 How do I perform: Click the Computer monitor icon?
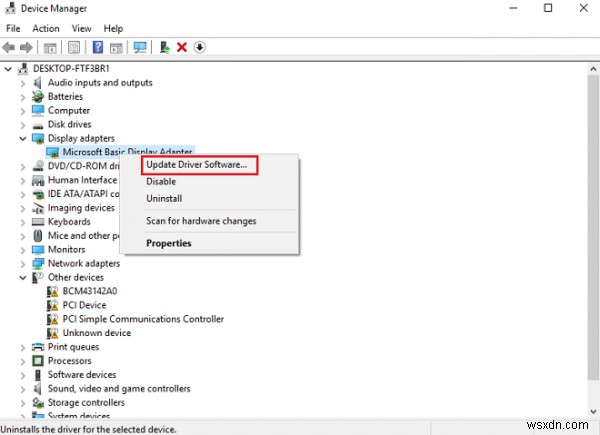(x=38, y=111)
